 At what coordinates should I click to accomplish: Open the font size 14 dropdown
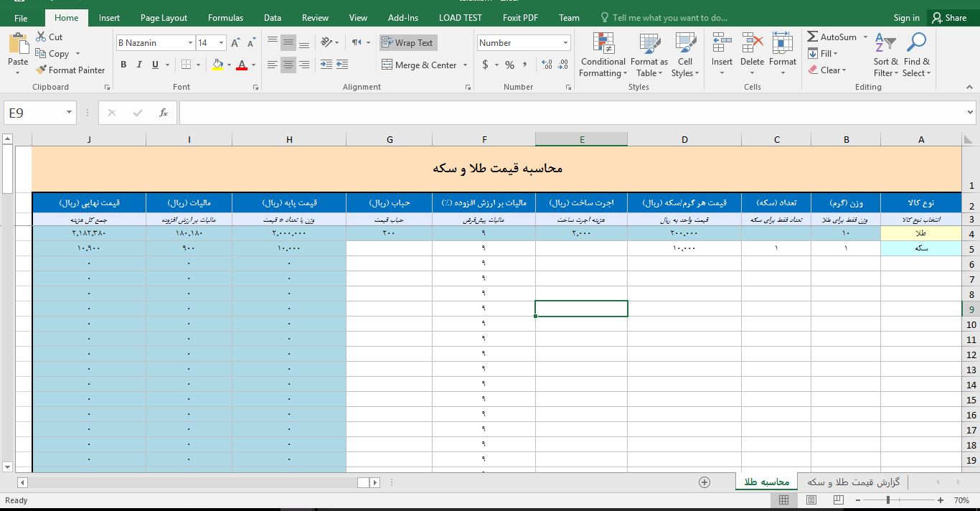[221, 43]
